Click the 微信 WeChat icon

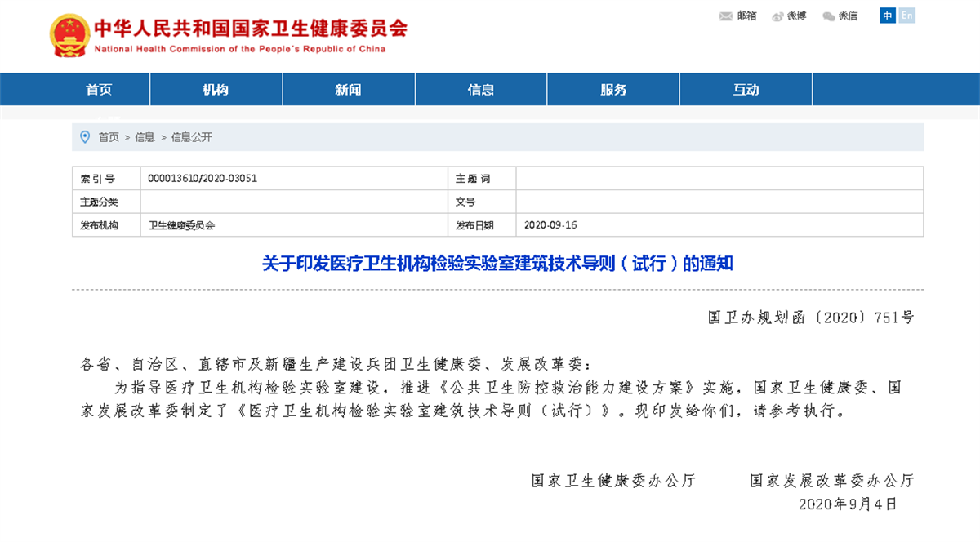(829, 16)
